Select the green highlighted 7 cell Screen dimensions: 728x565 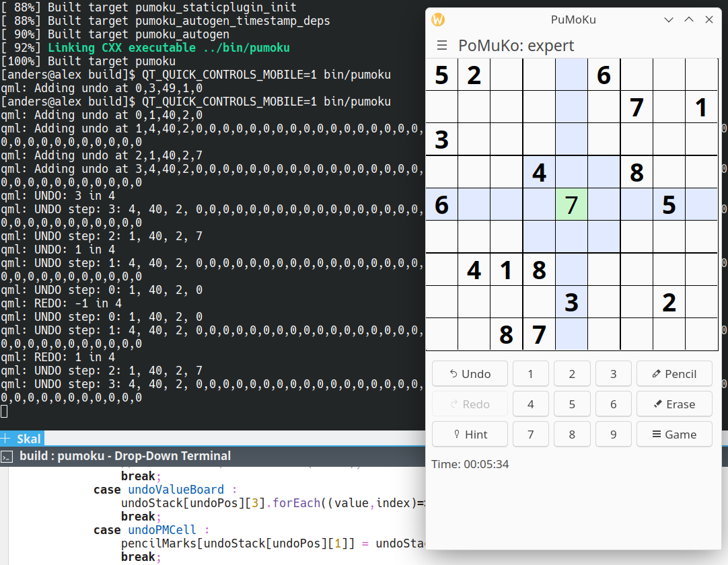pos(571,204)
